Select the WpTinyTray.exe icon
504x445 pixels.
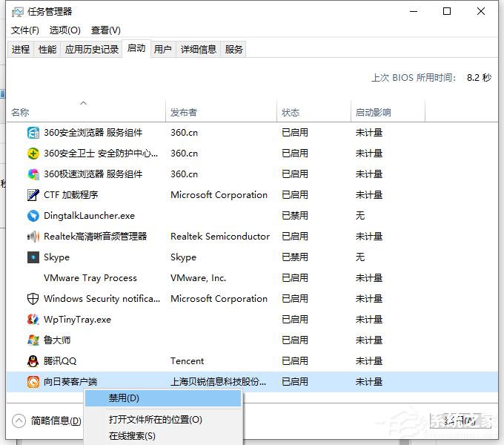tap(33, 320)
